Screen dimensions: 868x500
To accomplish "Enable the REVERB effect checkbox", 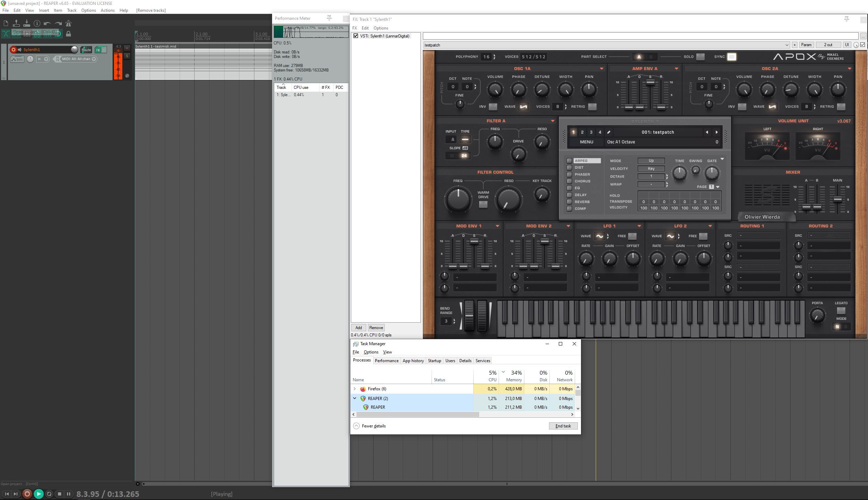I will [569, 202].
